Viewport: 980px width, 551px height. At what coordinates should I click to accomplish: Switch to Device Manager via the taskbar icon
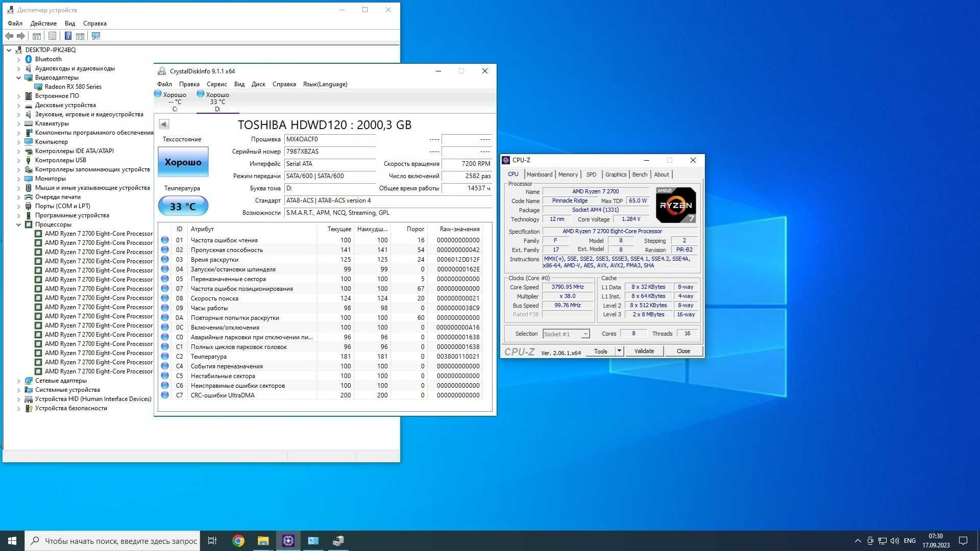tap(338, 541)
